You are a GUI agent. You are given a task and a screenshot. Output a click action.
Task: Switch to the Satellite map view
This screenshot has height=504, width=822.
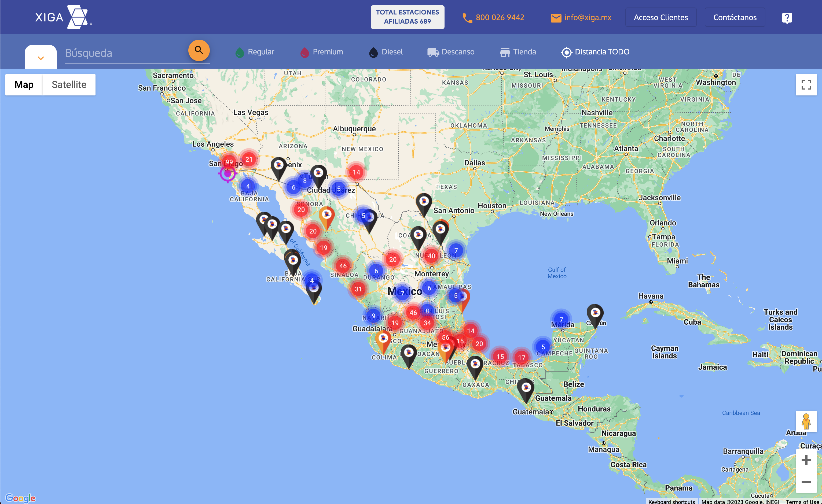[69, 85]
